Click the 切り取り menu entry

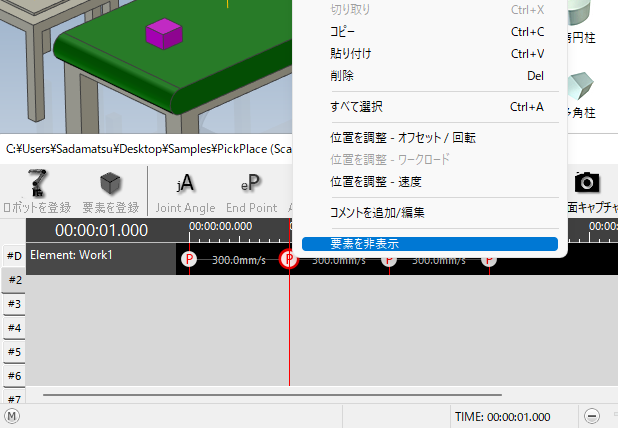(430, 9)
